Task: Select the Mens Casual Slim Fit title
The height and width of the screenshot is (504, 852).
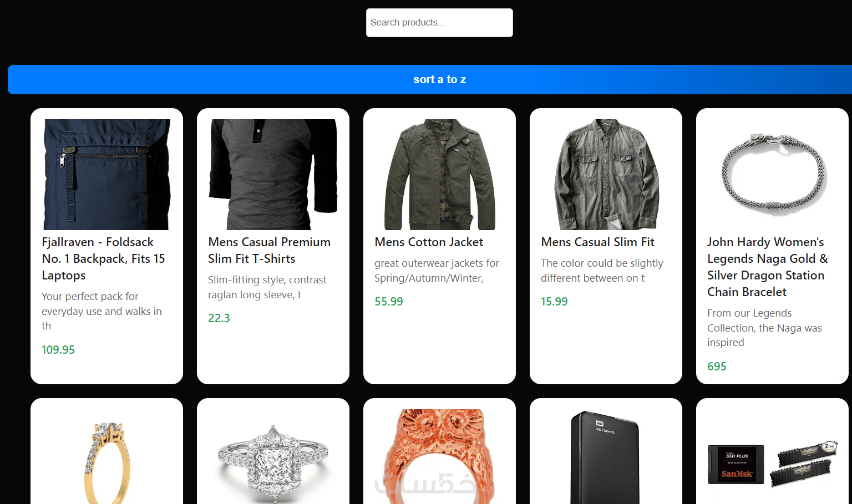Action: [x=597, y=242]
